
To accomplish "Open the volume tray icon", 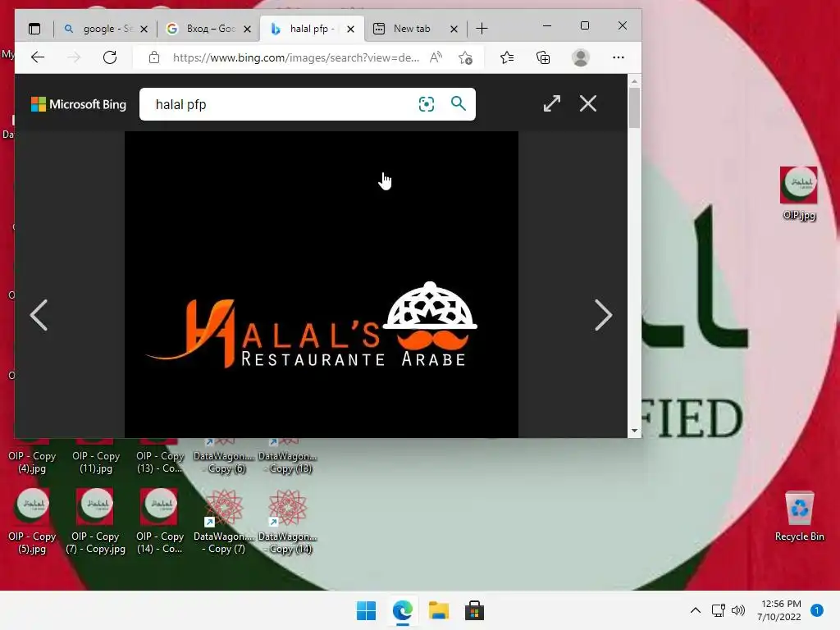I will [x=738, y=610].
